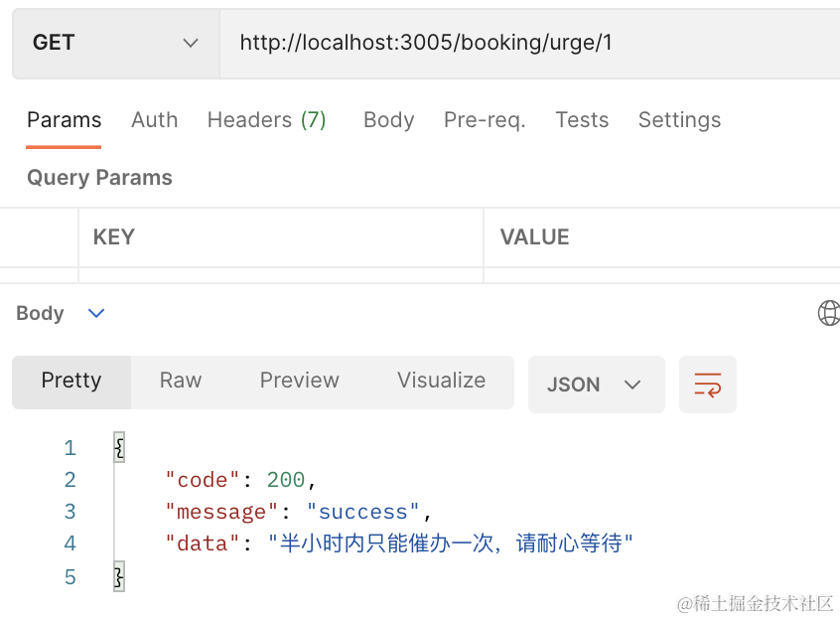Open the Auth tab

[x=154, y=120]
